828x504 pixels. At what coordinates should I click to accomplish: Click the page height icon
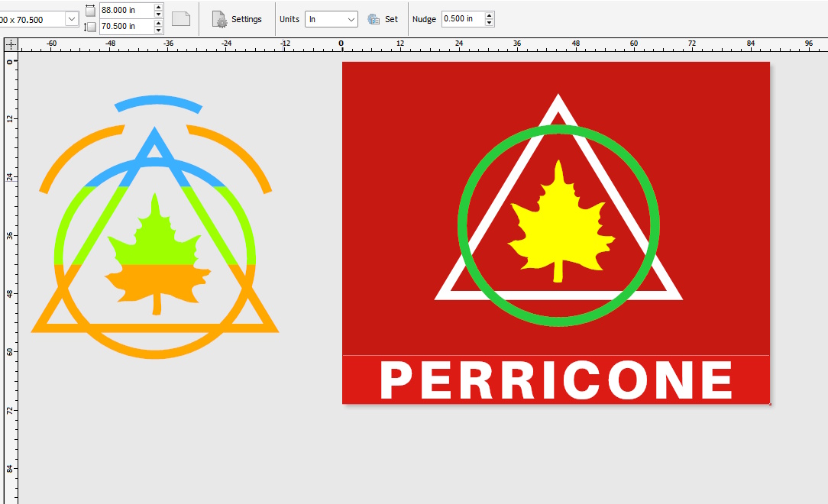90,27
